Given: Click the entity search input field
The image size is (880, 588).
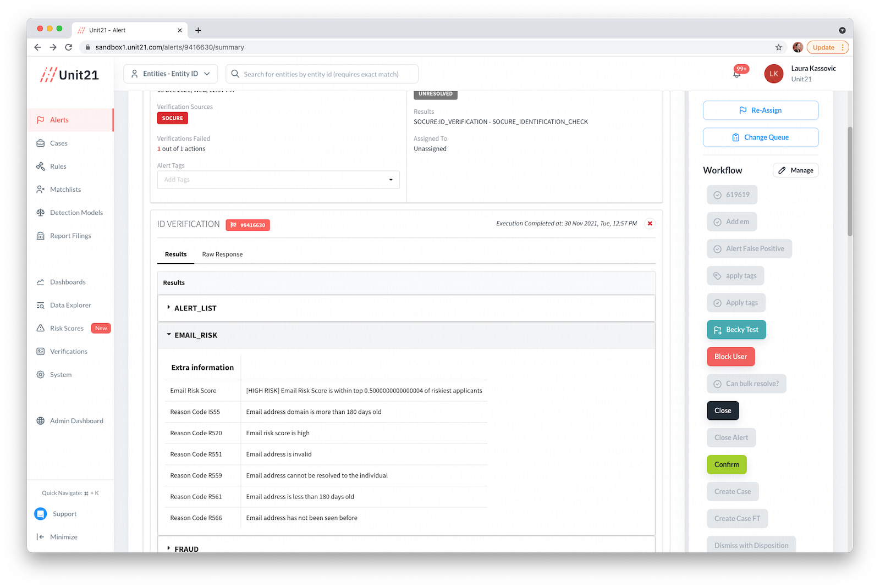Looking at the screenshot, I should 322,74.
